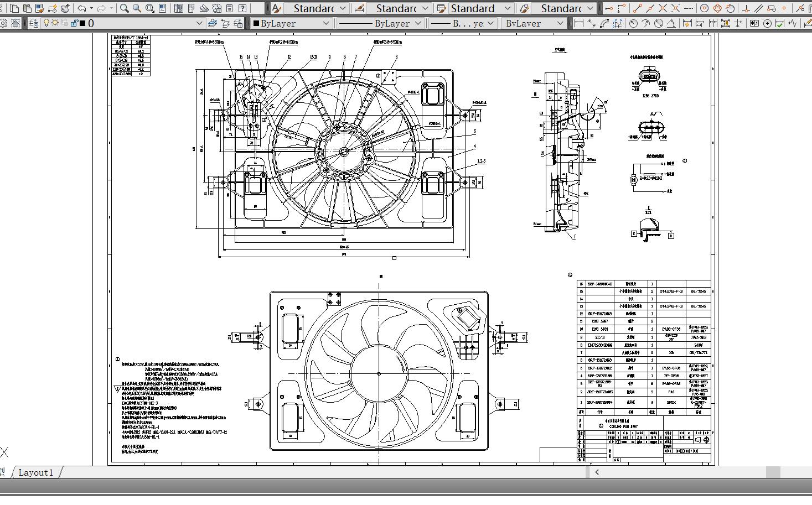The height and width of the screenshot is (505, 812).
Task: Toggle the layer 0 lock padlock
Action: (x=74, y=23)
